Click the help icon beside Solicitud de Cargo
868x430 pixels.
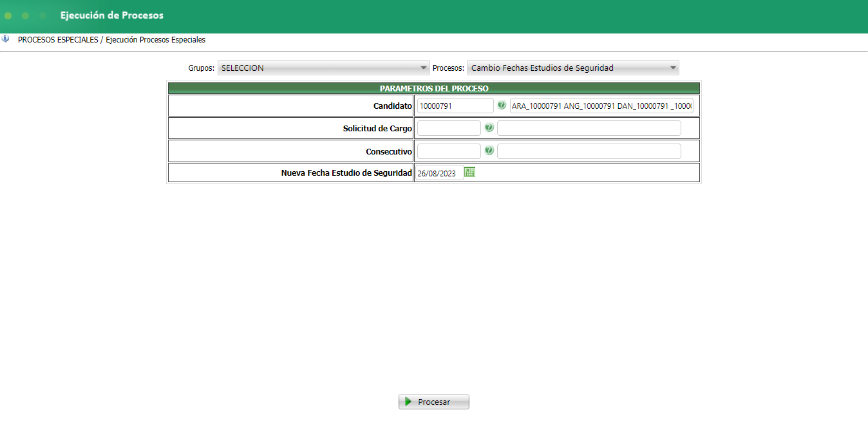point(489,127)
